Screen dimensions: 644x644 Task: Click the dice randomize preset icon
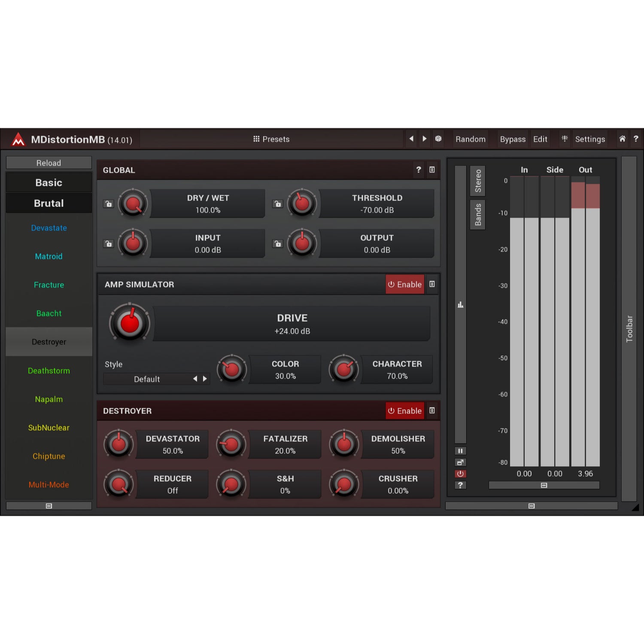click(438, 139)
